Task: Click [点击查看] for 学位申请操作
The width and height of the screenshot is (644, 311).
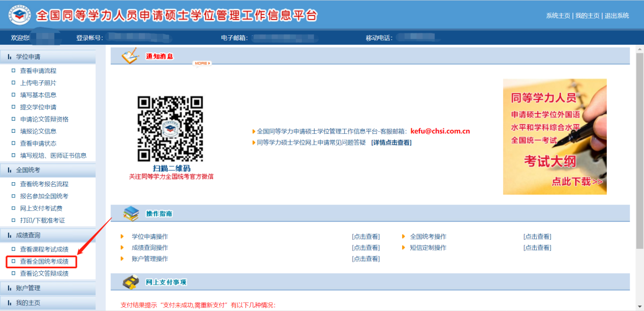Action: (x=366, y=237)
